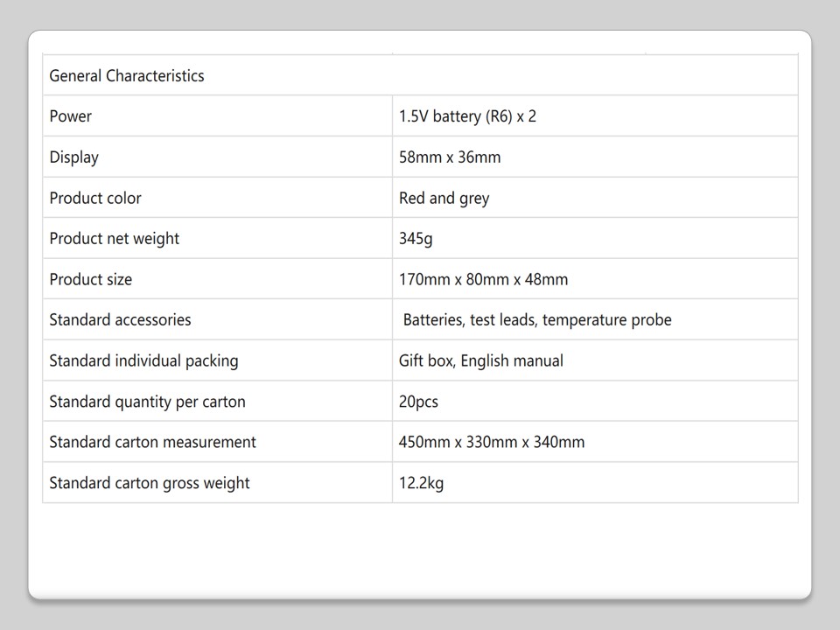Select the Standard individual packing label
This screenshot has height=630, width=840.
(x=143, y=360)
